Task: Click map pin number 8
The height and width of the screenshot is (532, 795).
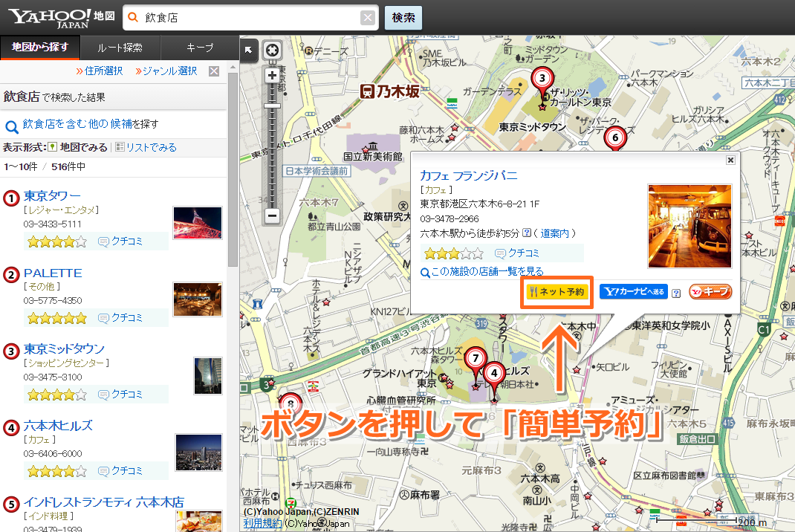Action: [x=291, y=403]
